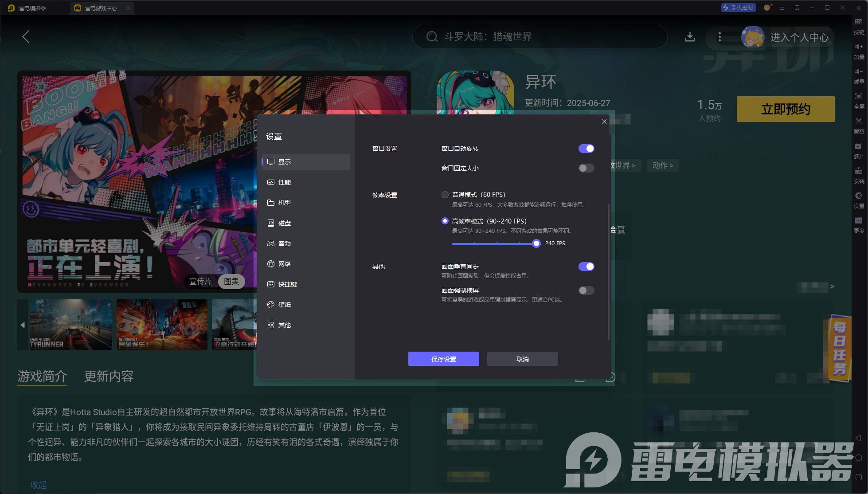Screen dimensions: 868x494
Task: Click the 立即预约 reservation button
Action: point(785,109)
